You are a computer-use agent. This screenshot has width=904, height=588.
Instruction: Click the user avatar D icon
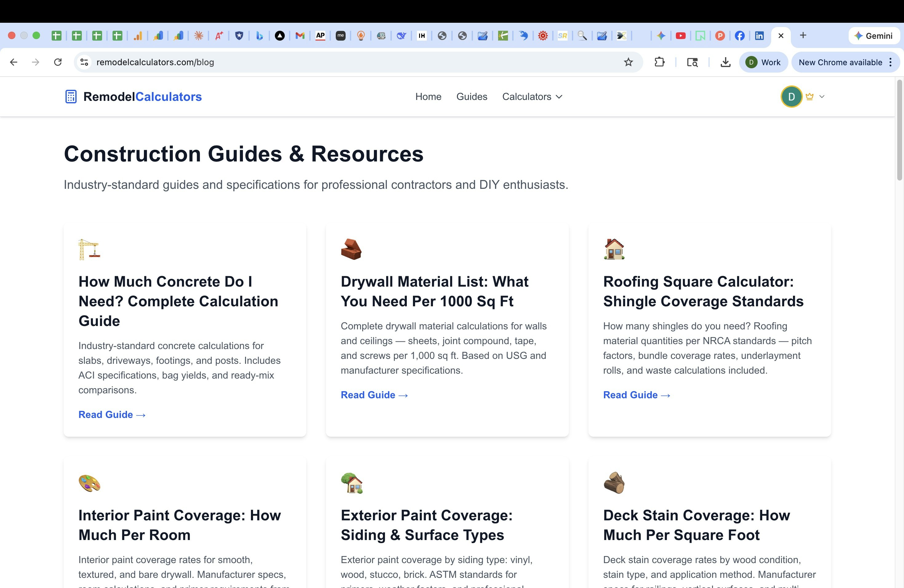click(791, 97)
